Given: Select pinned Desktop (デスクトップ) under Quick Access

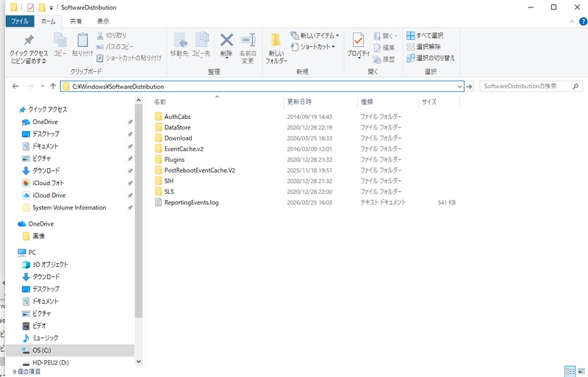Looking at the screenshot, I should click(46, 134).
